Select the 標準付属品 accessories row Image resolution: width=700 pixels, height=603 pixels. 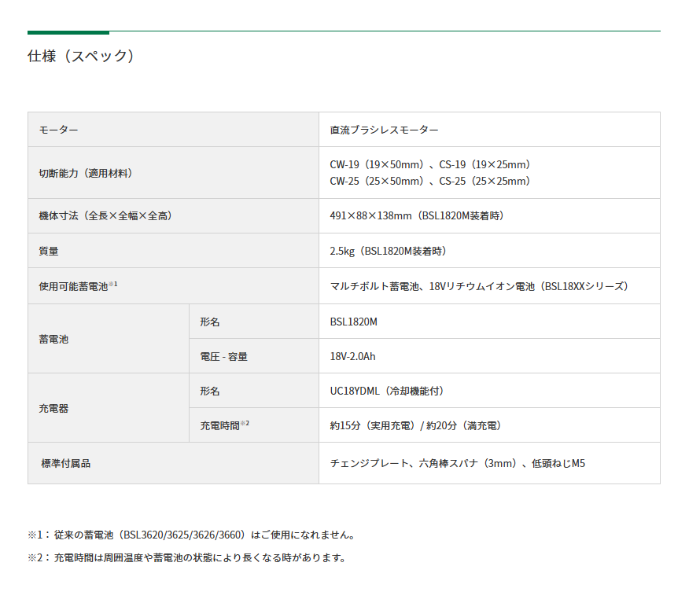tap(65, 463)
